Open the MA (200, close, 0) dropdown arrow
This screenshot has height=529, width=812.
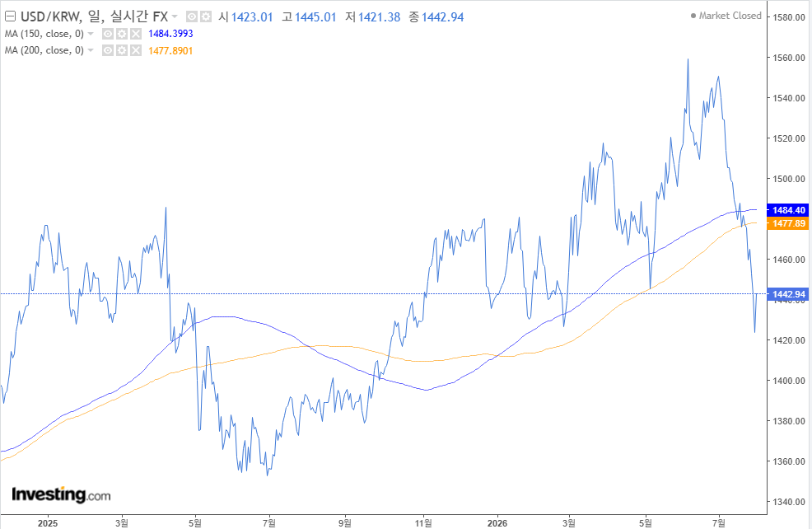(x=91, y=51)
